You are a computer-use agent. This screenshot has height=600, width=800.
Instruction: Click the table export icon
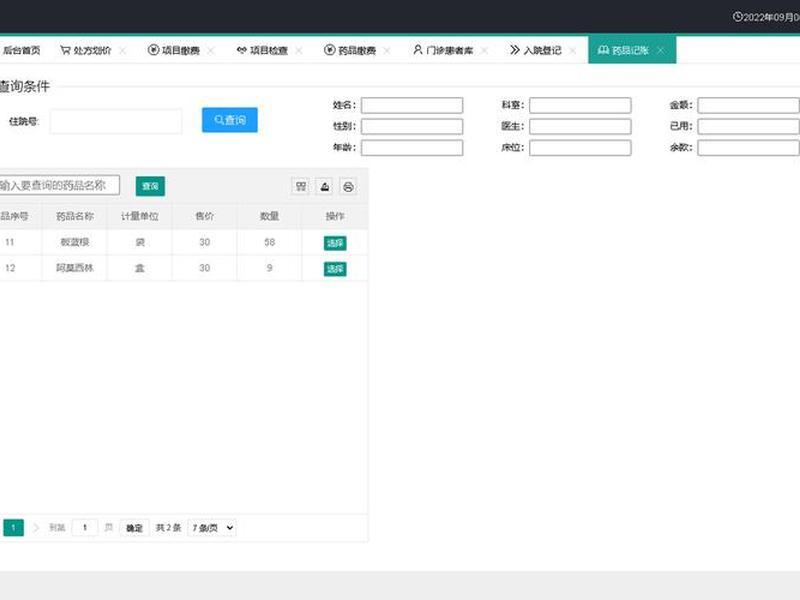[324, 187]
